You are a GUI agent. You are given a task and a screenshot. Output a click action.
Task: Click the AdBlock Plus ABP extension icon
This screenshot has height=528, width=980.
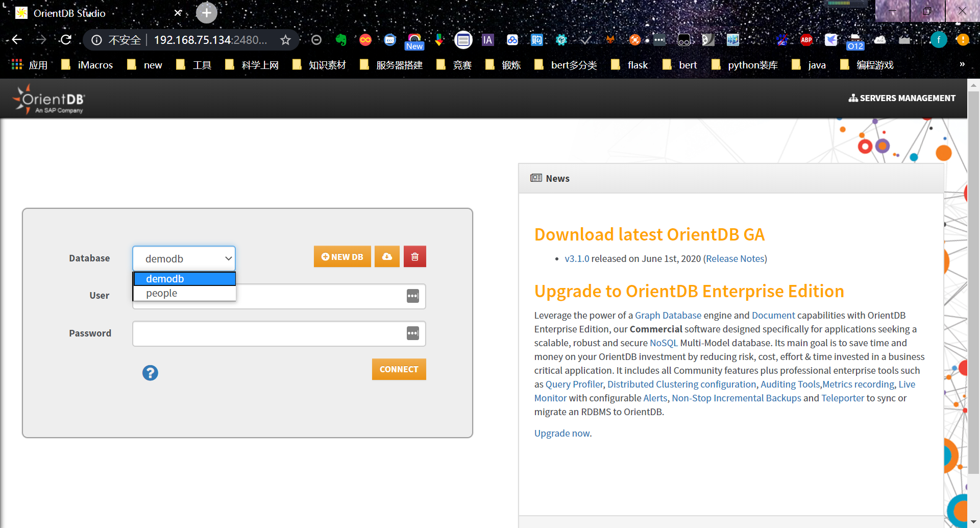(x=806, y=40)
